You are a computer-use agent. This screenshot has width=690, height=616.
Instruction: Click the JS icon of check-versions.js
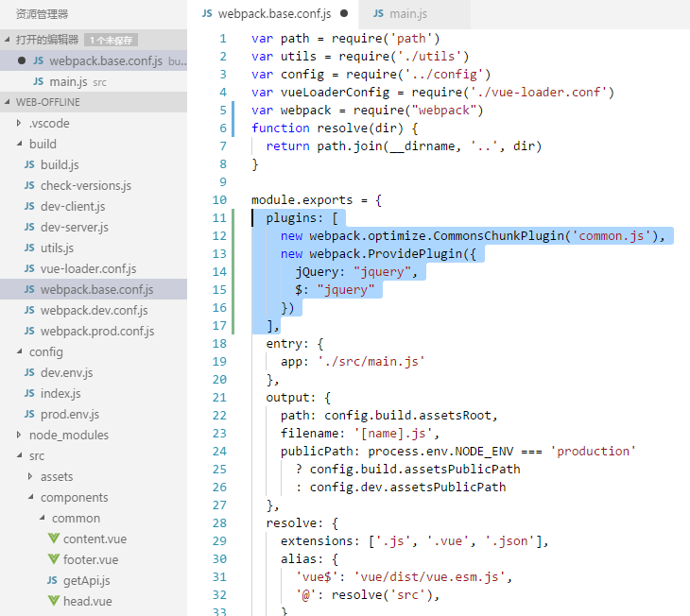pos(29,186)
